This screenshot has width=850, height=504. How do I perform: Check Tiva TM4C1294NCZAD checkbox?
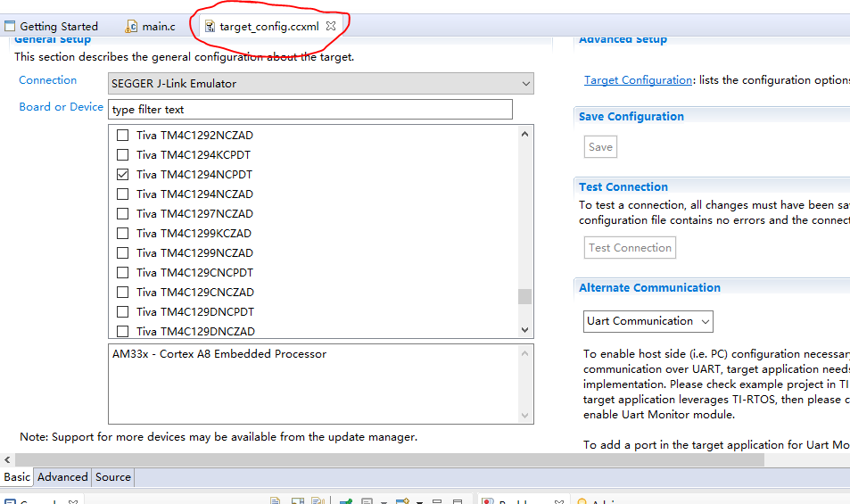pyautogui.click(x=122, y=194)
